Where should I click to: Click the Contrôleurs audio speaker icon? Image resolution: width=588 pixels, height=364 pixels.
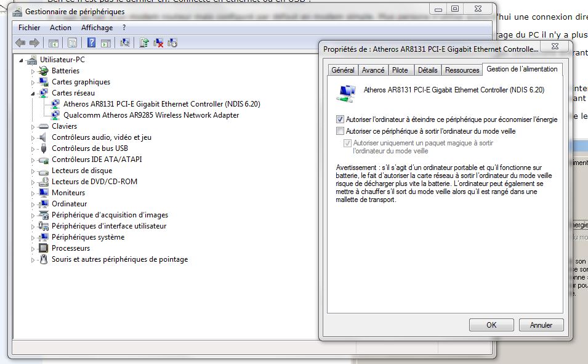pos(43,137)
